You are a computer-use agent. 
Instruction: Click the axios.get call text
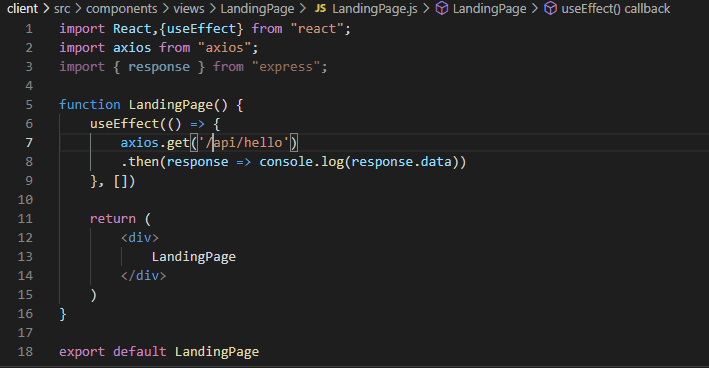155,143
